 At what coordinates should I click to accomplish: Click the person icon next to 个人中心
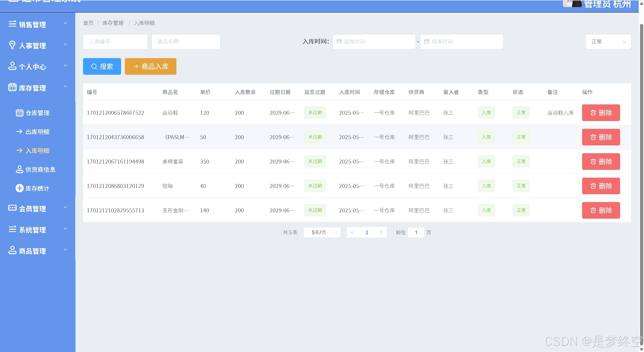click(12, 66)
